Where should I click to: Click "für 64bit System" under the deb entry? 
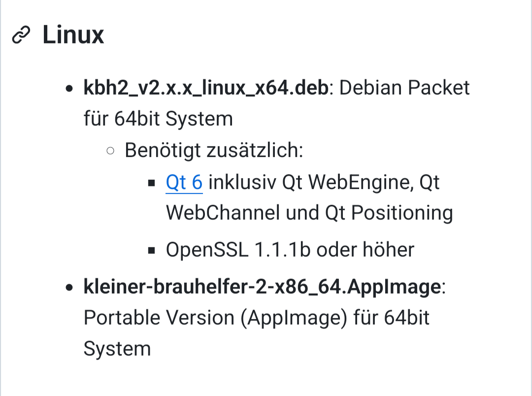pos(158,119)
